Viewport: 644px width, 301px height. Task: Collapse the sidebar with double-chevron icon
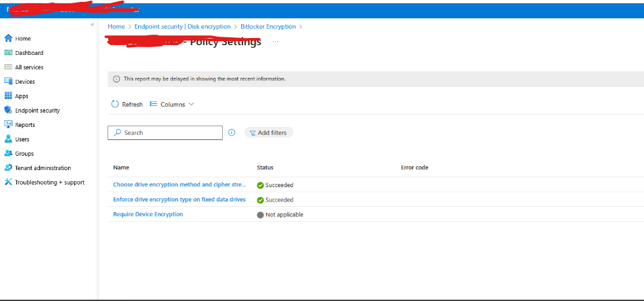pos(92,25)
